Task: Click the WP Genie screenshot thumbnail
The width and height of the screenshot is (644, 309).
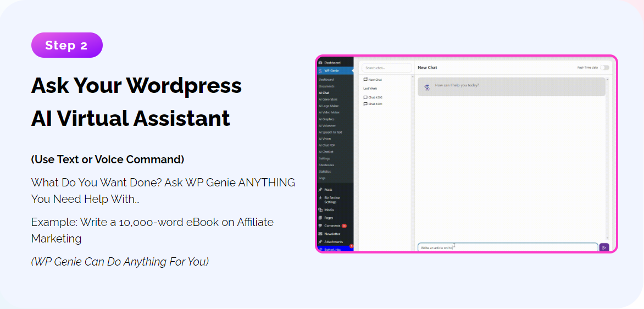Action: pos(466,154)
